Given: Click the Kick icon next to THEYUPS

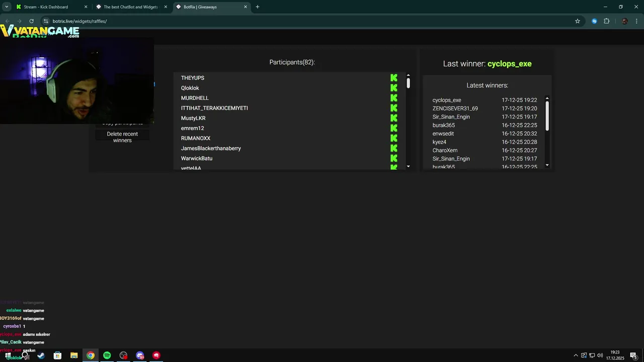Looking at the screenshot, I should coord(394,78).
